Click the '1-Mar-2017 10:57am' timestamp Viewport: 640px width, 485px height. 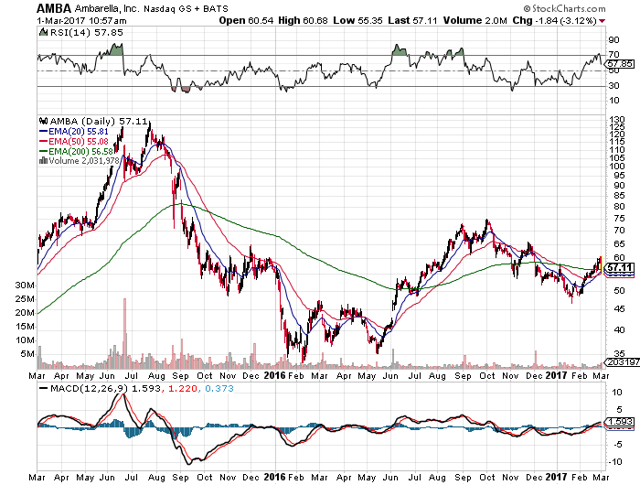pos(82,21)
